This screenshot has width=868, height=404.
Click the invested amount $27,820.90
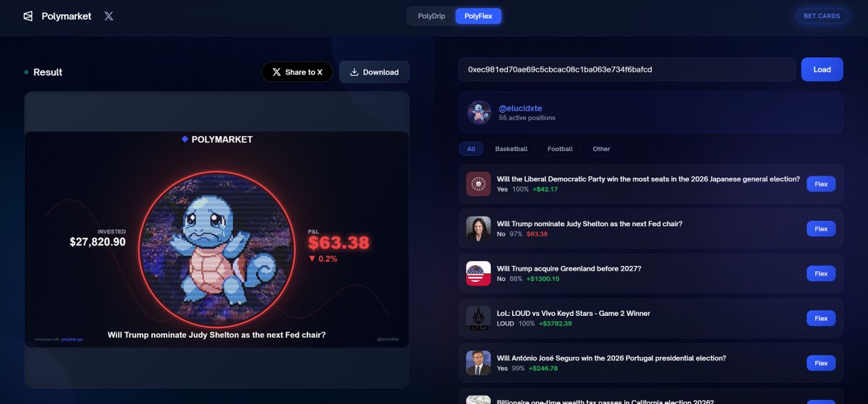pos(98,242)
